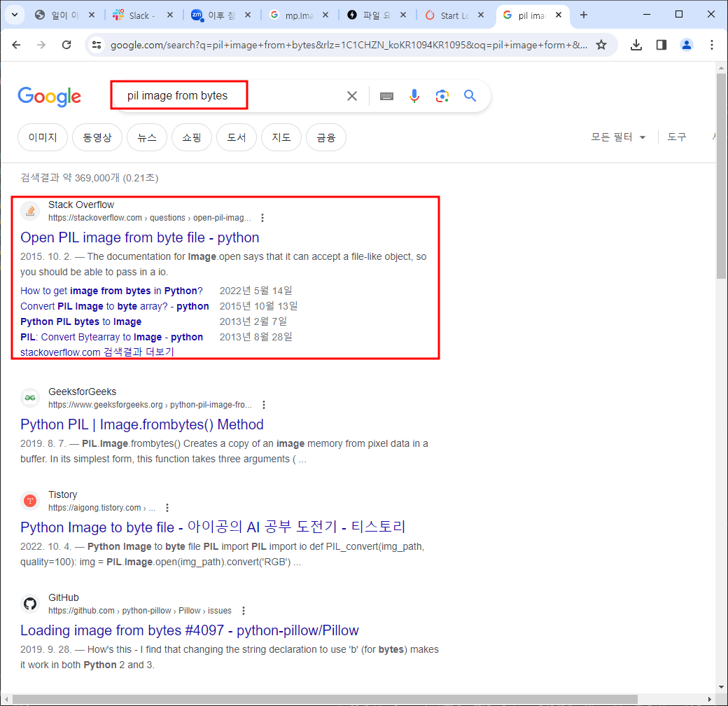Switch to the Start Lc browser tab
The image size is (728, 706).
coord(454,15)
